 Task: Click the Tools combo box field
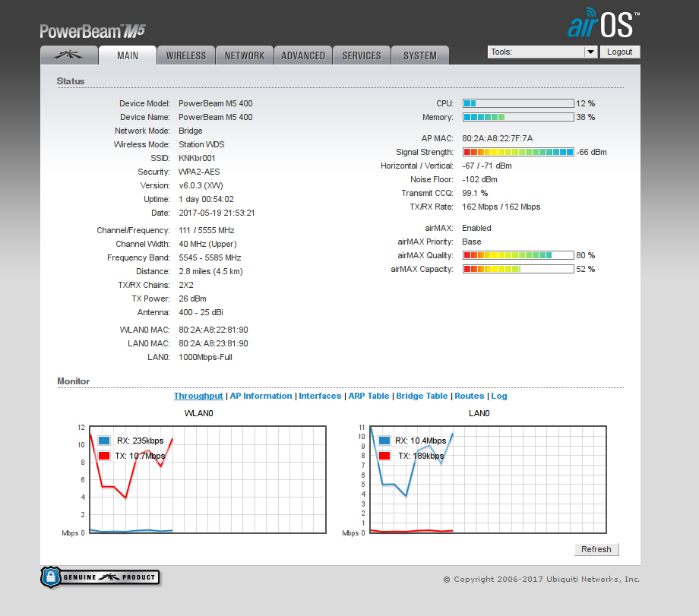point(542,52)
